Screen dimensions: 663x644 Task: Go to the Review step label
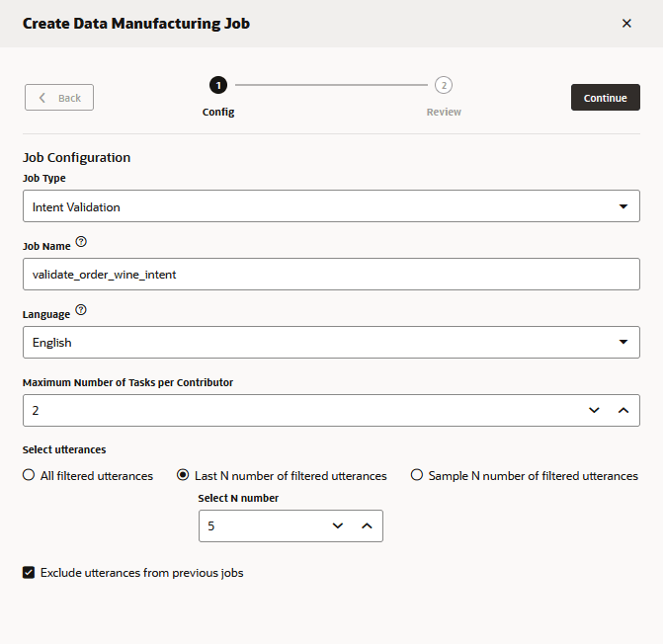pos(444,112)
